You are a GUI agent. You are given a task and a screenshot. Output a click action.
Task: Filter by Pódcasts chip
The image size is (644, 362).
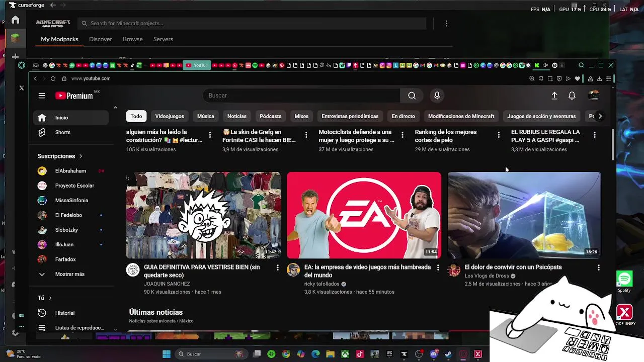click(270, 116)
